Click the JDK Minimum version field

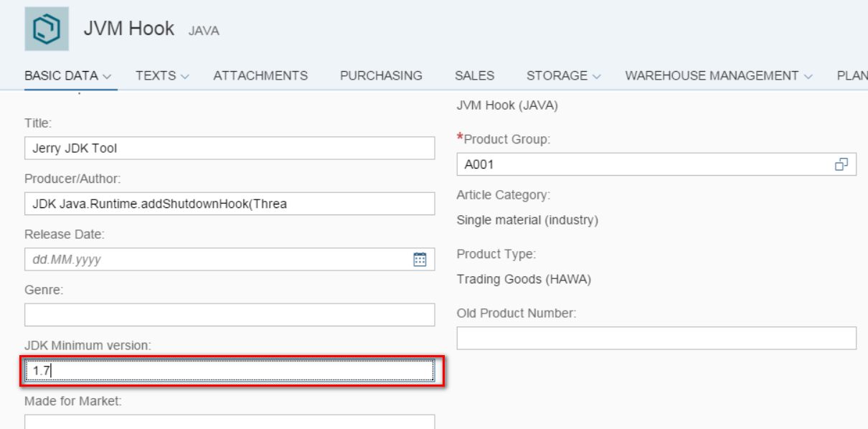tap(230, 370)
